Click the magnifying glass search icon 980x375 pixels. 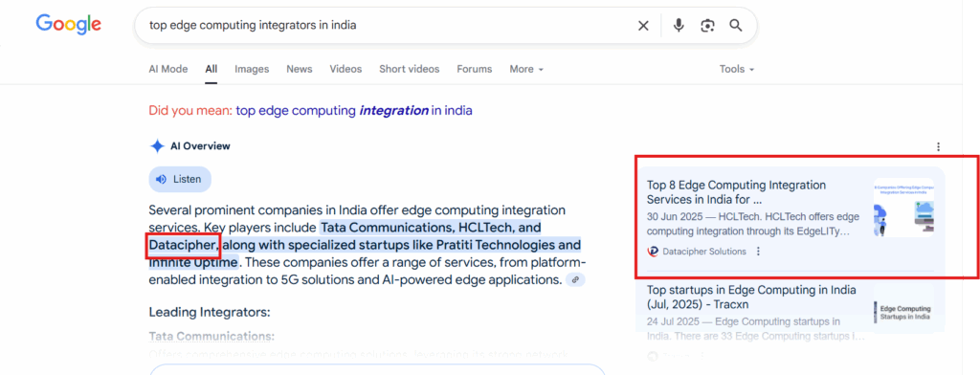coord(736,26)
